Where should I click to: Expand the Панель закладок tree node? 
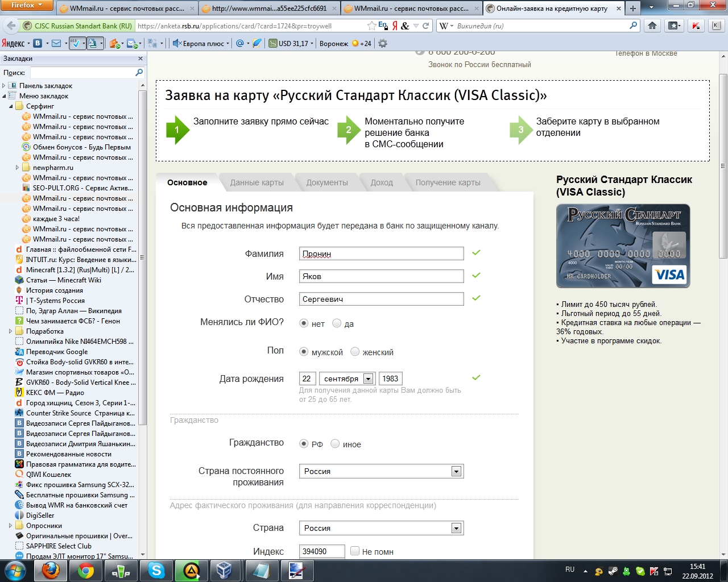tap(4, 86)
